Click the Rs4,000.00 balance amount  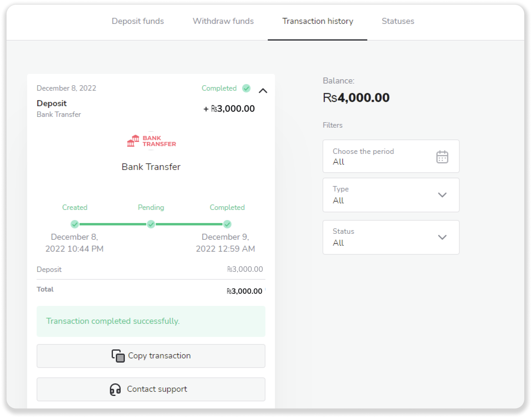(x=356, y=98)
